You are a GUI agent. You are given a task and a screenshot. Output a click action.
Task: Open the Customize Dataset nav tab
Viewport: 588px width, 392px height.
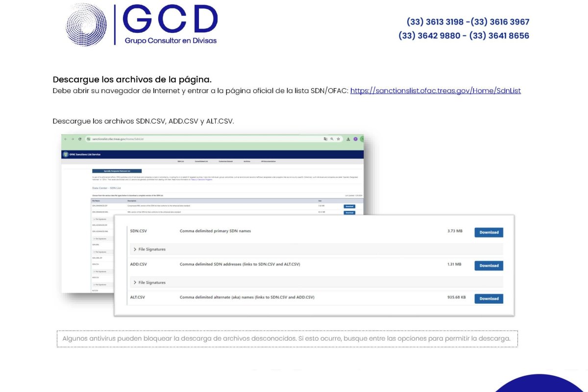point(225,161)
